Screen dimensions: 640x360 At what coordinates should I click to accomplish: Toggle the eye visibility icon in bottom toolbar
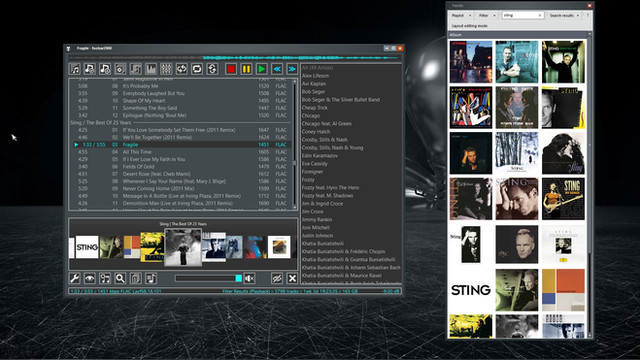(90, 278)
